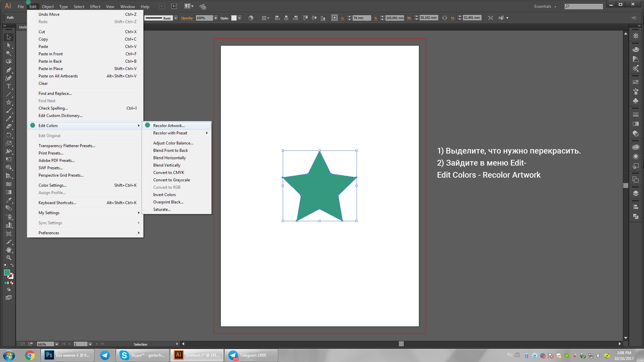Open the Pathfinder panel icon

(635, 217)
